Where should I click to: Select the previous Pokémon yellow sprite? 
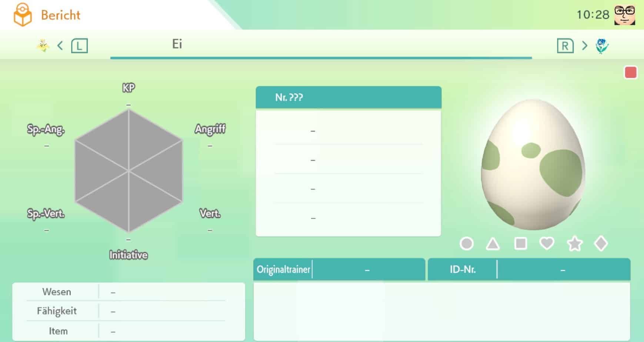(x=43, y=46)
